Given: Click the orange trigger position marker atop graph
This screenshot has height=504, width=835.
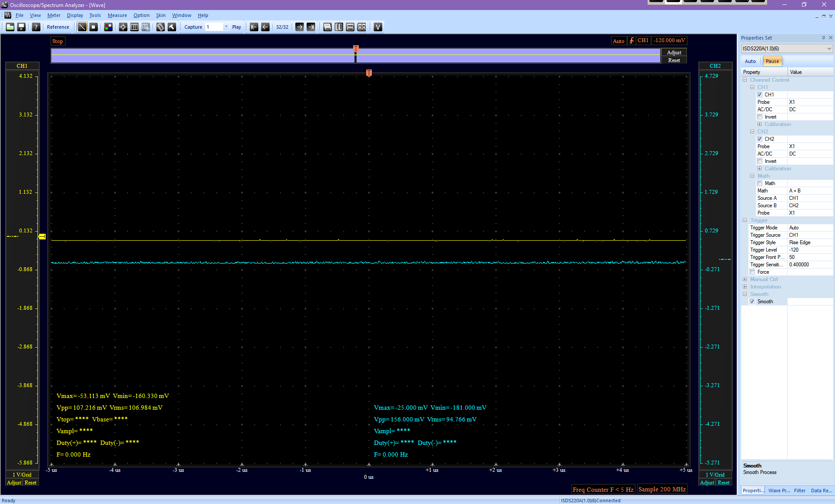Looking at the screenshot, I should [x=369, y=73].
